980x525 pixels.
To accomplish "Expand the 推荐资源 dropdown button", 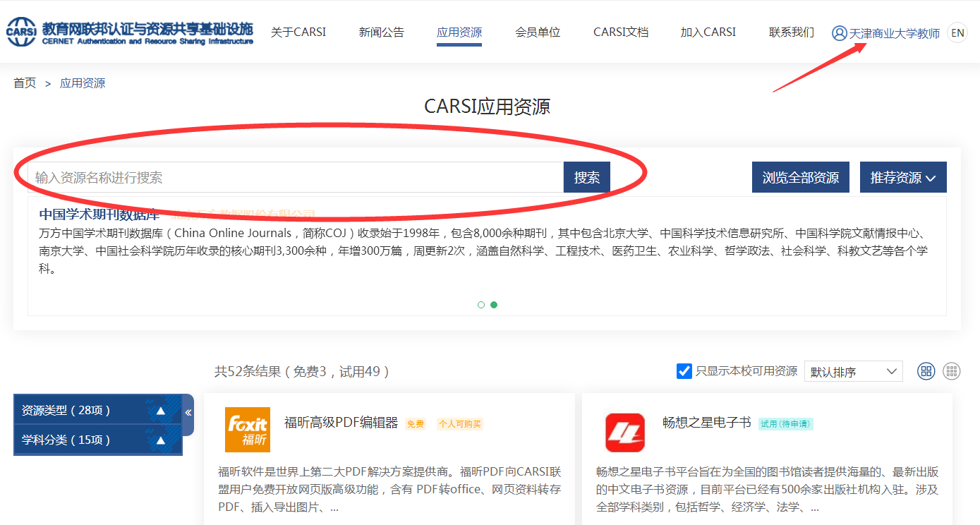I will pyautogui.click(x=902, y=177).
